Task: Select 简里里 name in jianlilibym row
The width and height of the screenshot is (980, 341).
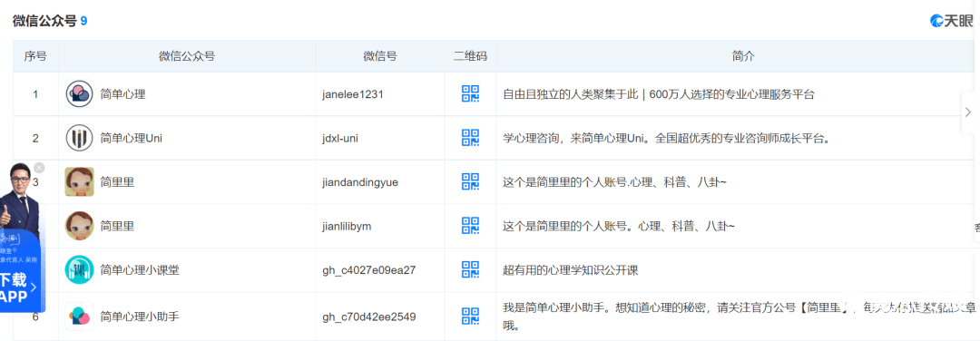Action: tap(117, 226)
